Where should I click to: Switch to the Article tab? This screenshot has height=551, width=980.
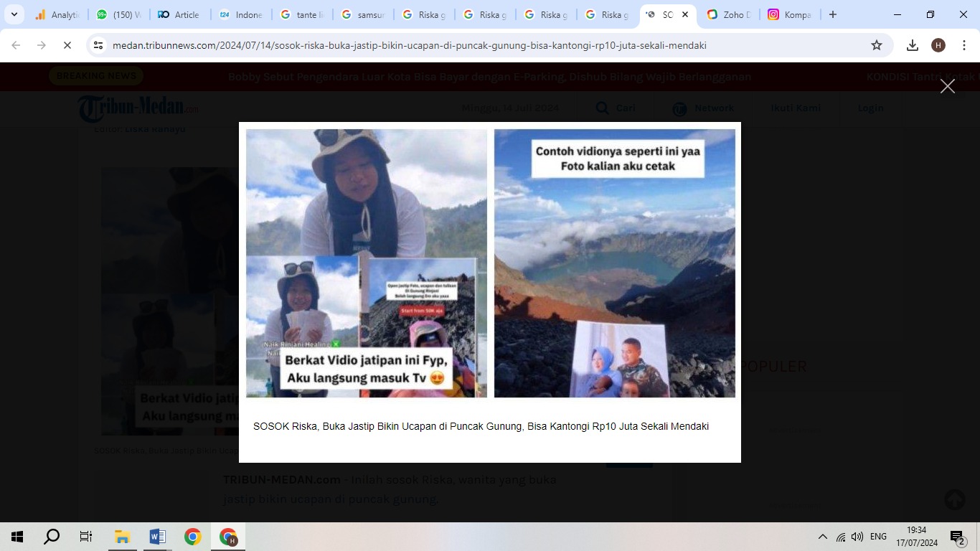pyautogui.click(x=179, y=14)
